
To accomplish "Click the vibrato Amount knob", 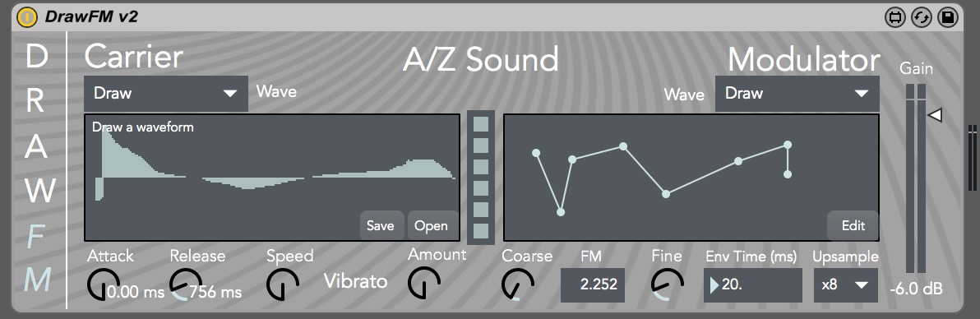I will tap(423, 283).
